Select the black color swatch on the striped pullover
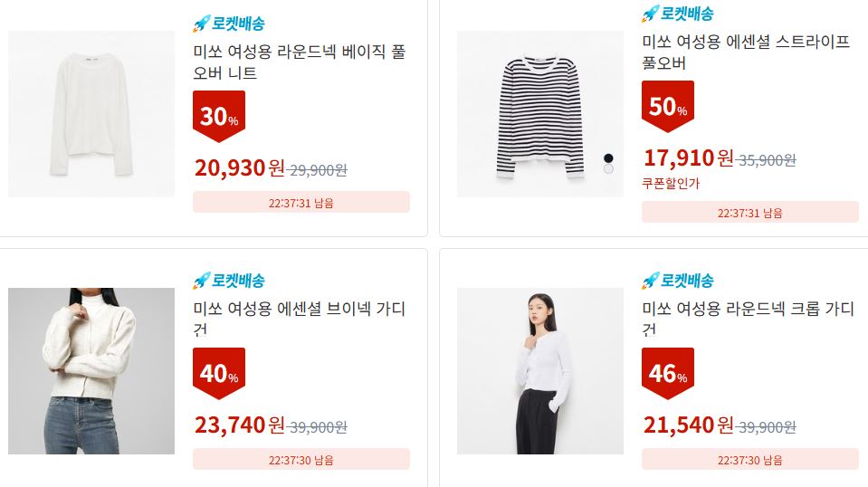This screenshot has width=868, height=487. pyautogui.click(x=608, y=158)
